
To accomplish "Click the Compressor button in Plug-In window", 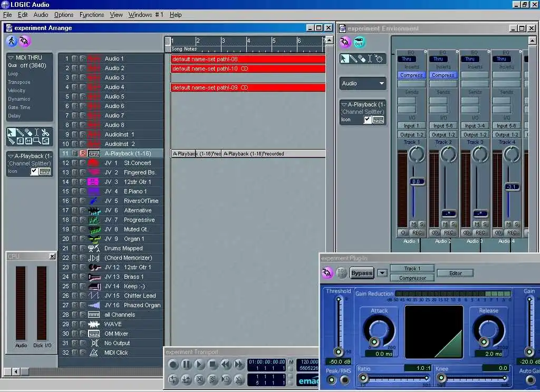I will [x=412, y=278].
